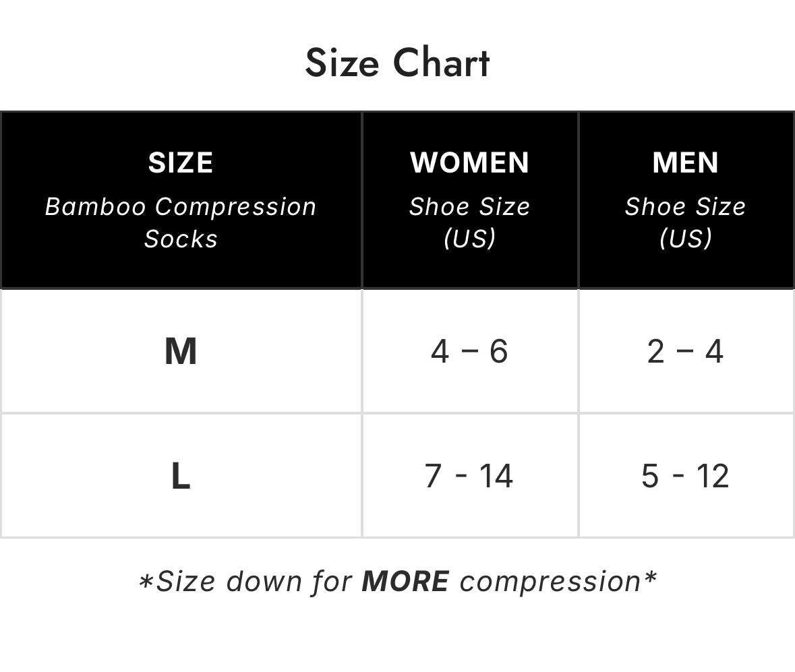
Task: Click women's 4 – 6 shoe size cell
Action: click(x=469, y=351)
